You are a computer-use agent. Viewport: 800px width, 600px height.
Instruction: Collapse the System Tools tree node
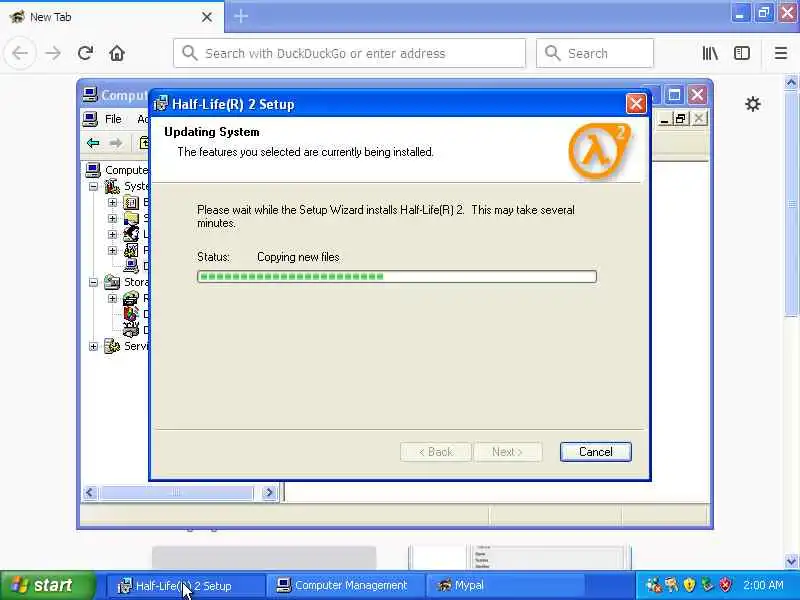(93, 187)
